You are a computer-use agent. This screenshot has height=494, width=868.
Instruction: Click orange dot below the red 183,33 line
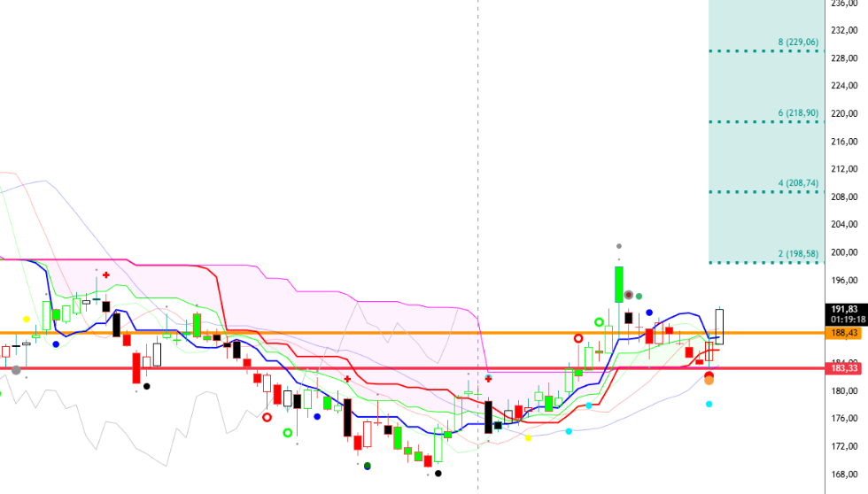[x=709, y=380]
